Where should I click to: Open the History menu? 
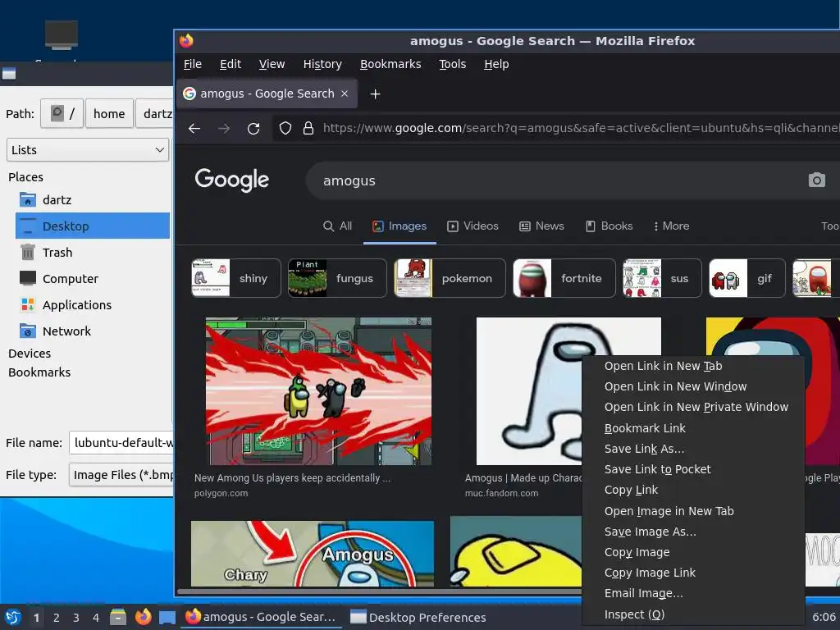tap(322, 64)
